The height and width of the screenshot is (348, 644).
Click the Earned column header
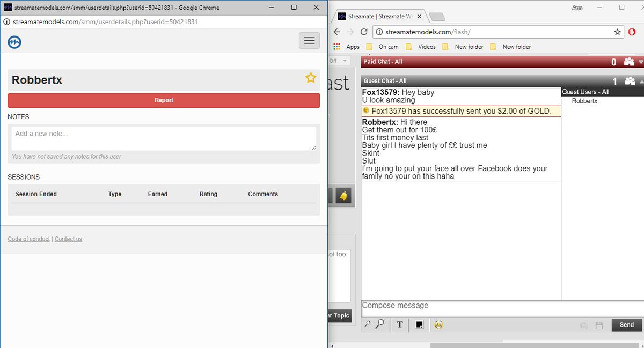(158, 194)
